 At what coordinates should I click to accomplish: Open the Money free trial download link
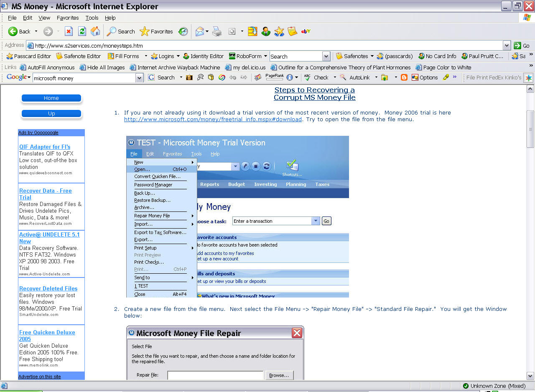[x=213, y=119]
